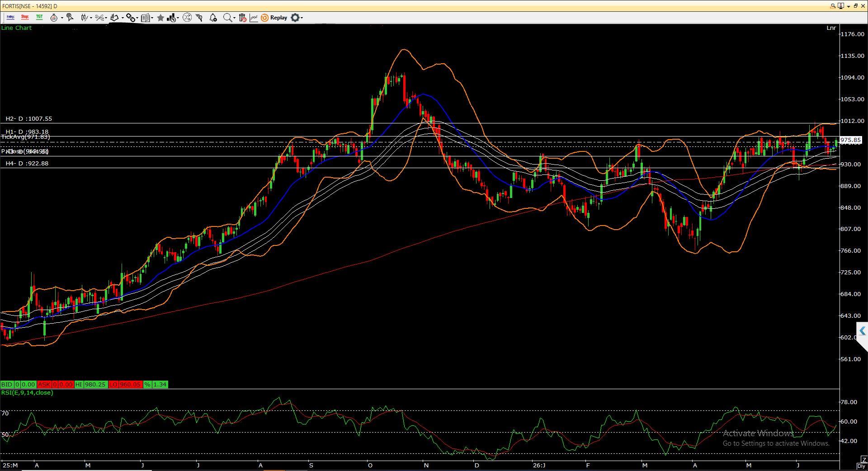
Task: Click the RSI(E,9,14,close) indicator label
Action: click(x=27, y=392)
